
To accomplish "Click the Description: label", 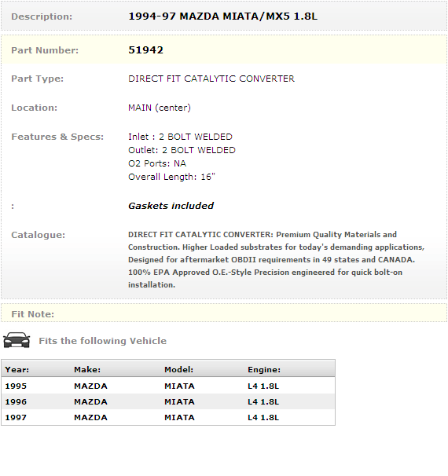I will (42, 16).
